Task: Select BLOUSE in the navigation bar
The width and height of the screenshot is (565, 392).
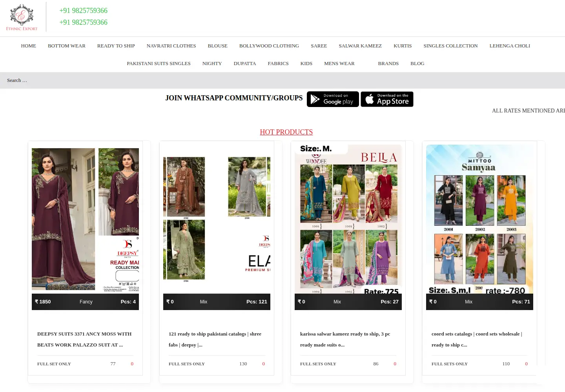Action: pos(218,46)
